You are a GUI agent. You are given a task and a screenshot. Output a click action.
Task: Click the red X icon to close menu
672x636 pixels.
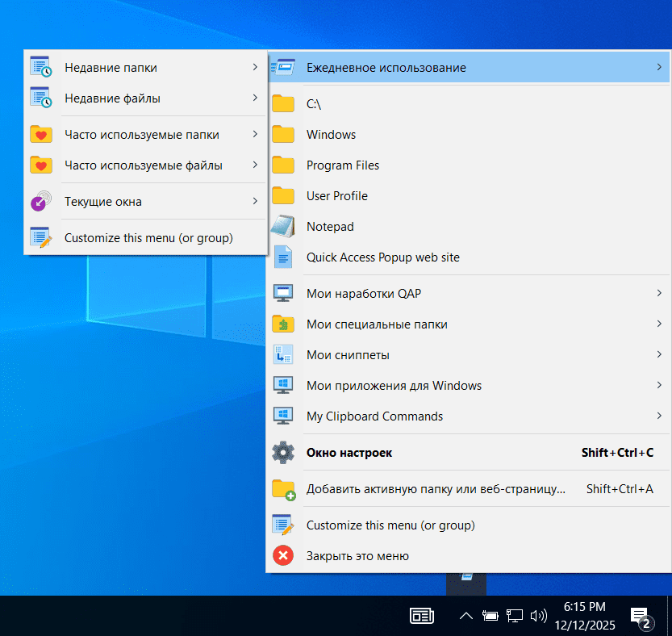(x=283, y=556)
